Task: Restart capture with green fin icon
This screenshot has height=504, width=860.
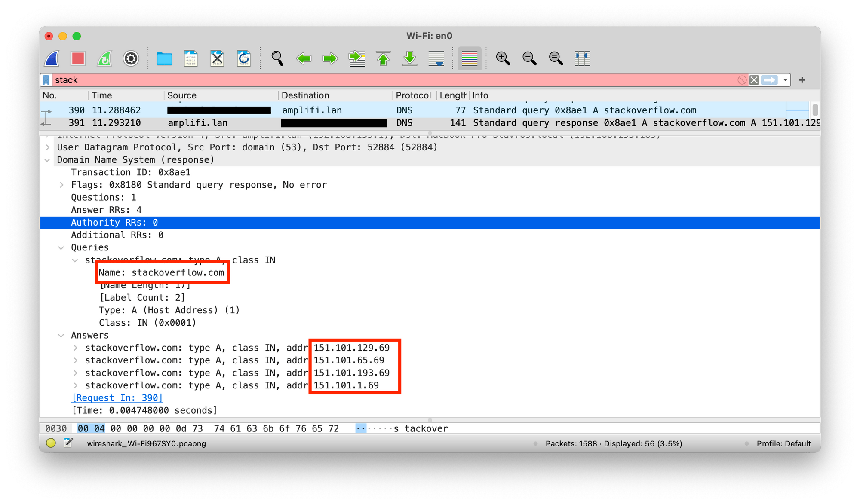Action: click(x=104, y=58)
